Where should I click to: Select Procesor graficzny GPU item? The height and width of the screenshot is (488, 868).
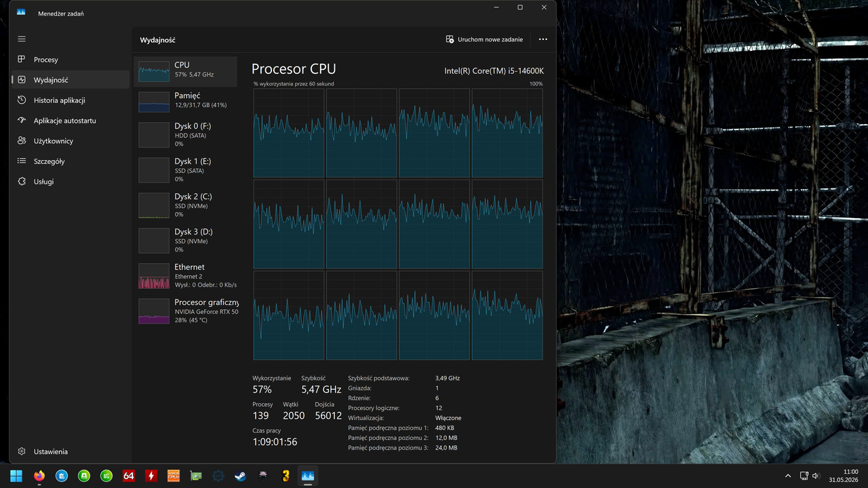(186, 311)
